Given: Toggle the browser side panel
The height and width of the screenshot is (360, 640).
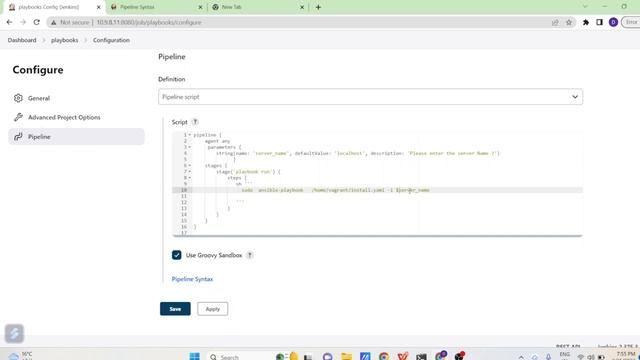Looking at the screenshot, I should (599, 22).
